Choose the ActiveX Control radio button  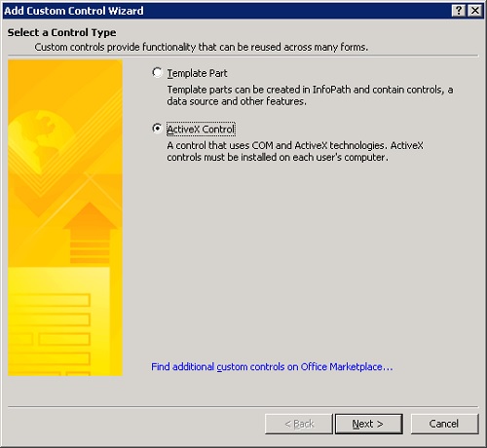point(157,129)
